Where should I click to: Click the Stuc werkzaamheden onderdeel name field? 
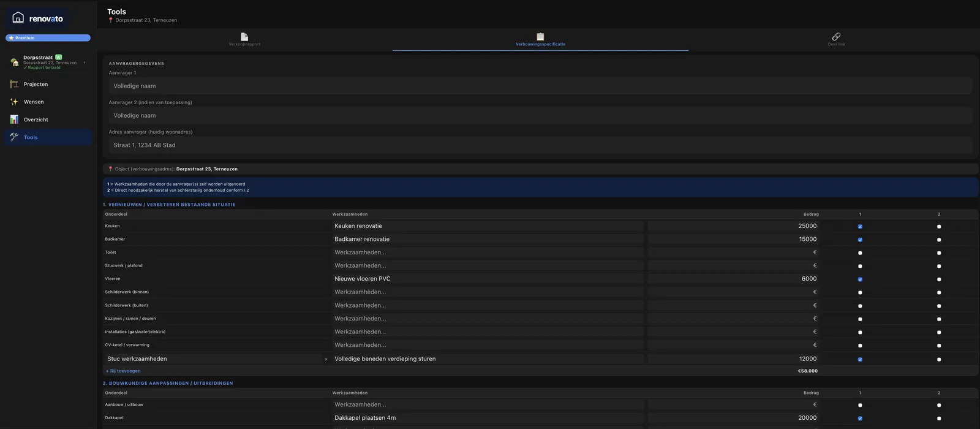tap(213, 359)
